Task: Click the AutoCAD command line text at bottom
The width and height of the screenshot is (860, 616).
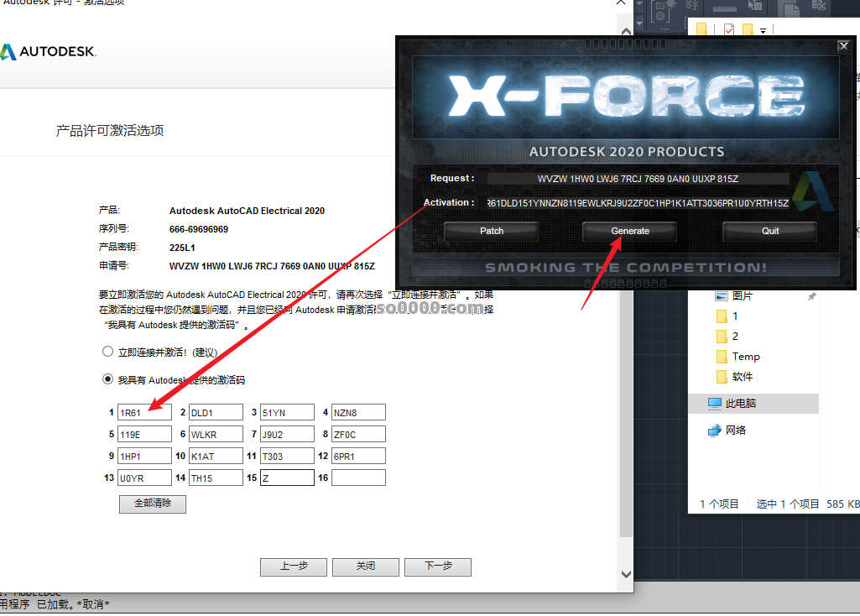Action: tap(55, 604)
